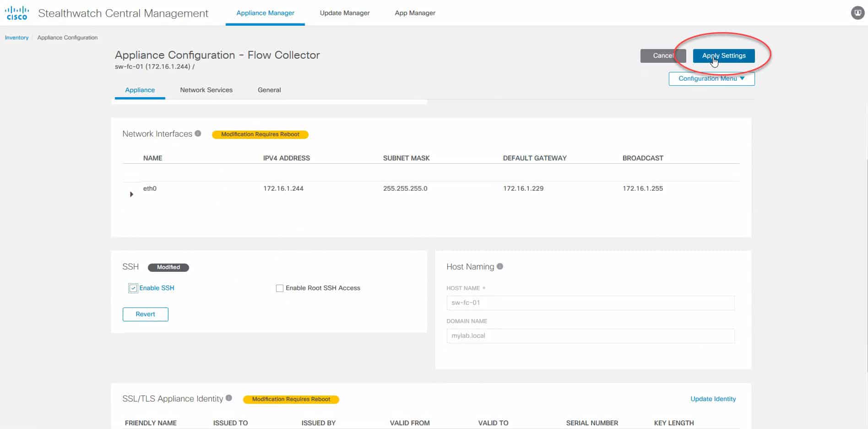
Task: Click the ISSUED TO column header
Action: [x=230, y=423]
